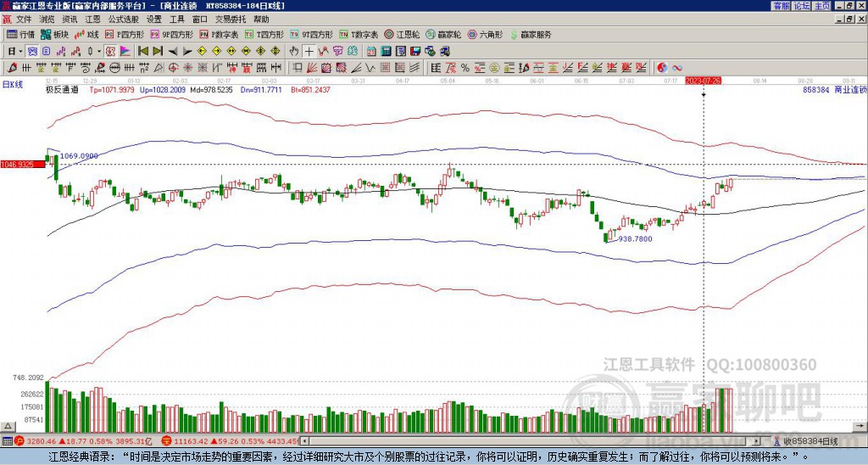868x465 pixels.
Task: Open the 设置 menu
Action: coord(154,20)
